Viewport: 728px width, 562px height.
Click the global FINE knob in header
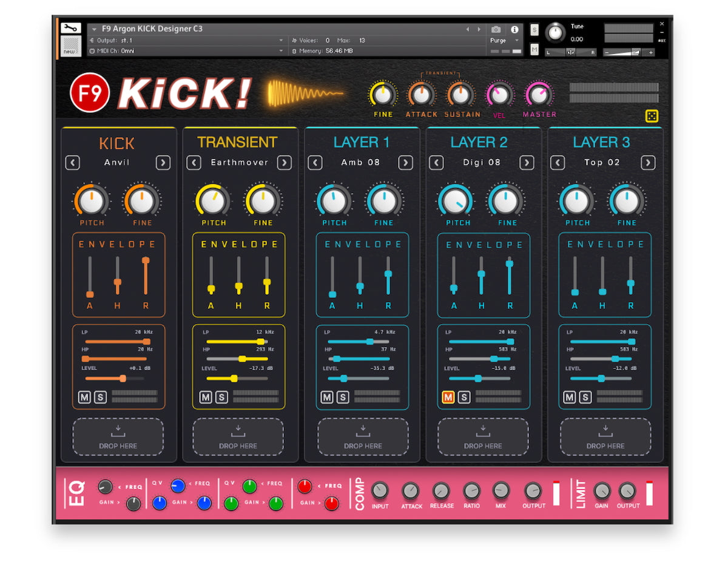[x=383, y=95]
